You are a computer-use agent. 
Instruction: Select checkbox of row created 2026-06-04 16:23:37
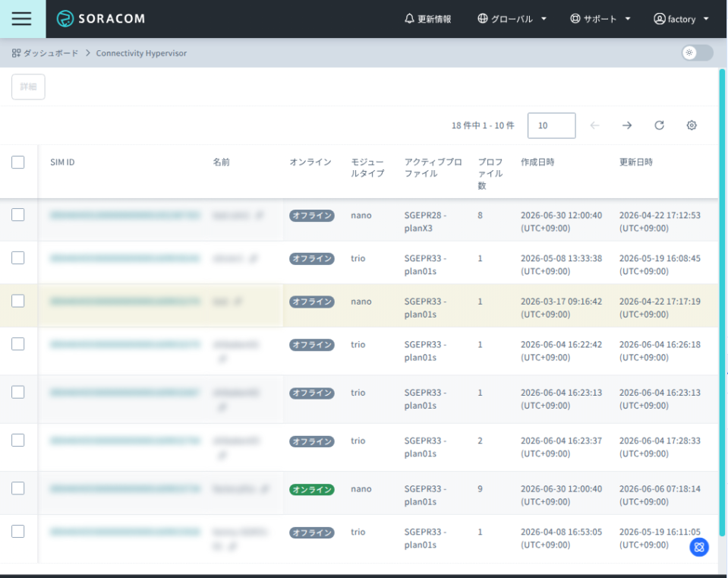(x=18, y=440)
